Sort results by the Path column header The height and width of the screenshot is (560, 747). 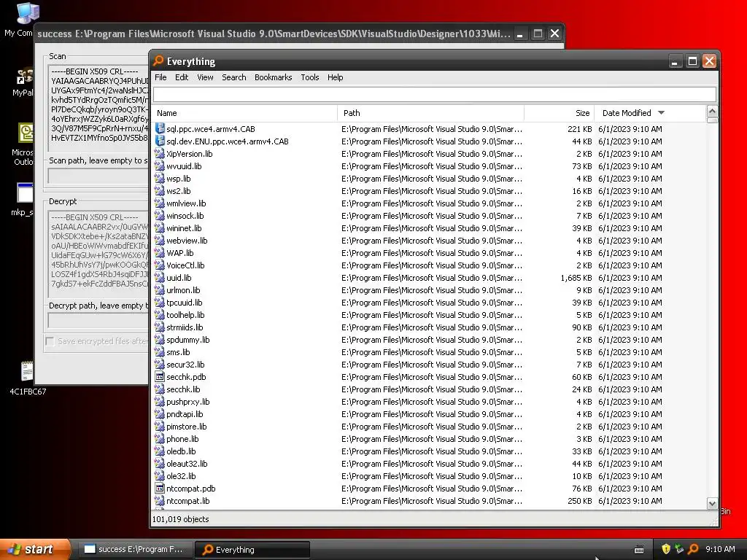[430, 113]
